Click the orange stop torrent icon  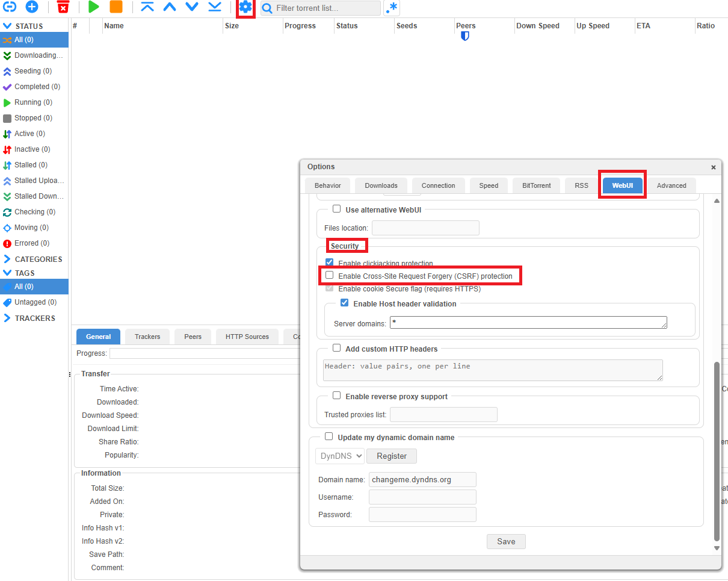(x=117, y=7)
